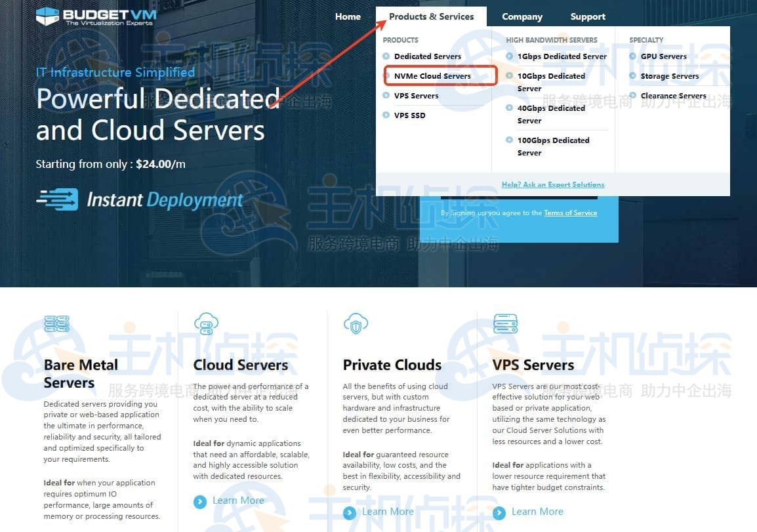This screenshot has width=757, height=532.
Task: Click the Bare Metal Servers heading
Action: pos(81,374)
